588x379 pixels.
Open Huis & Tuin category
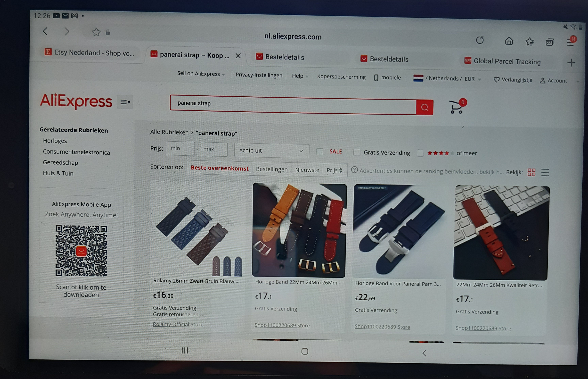(x=58, y=173)
